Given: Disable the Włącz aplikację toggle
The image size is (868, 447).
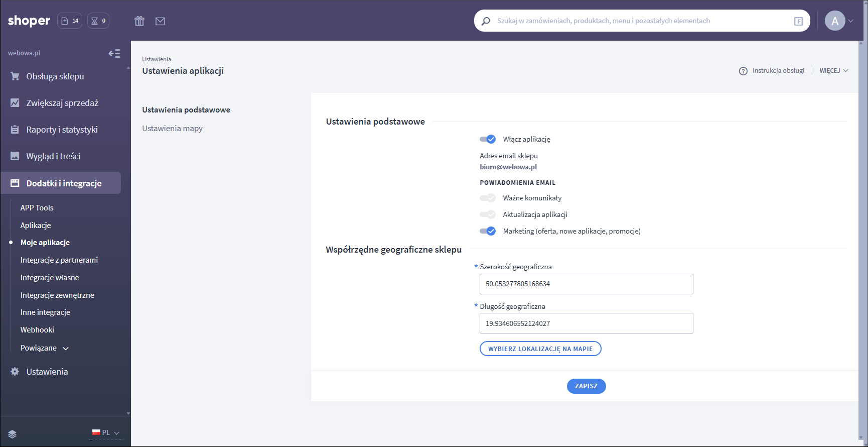Looking at the screenshot, I should (x=488, y=139).
